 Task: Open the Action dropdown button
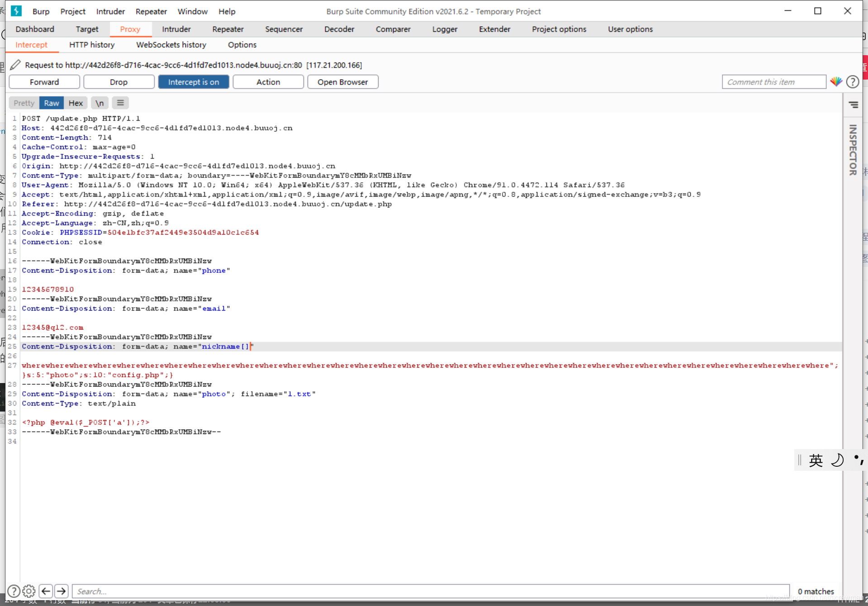click(268, 82)
